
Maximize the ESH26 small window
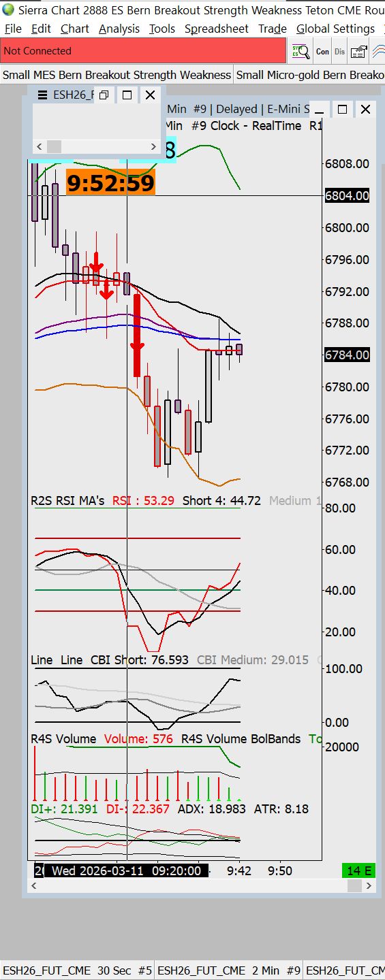click(127, 95)
